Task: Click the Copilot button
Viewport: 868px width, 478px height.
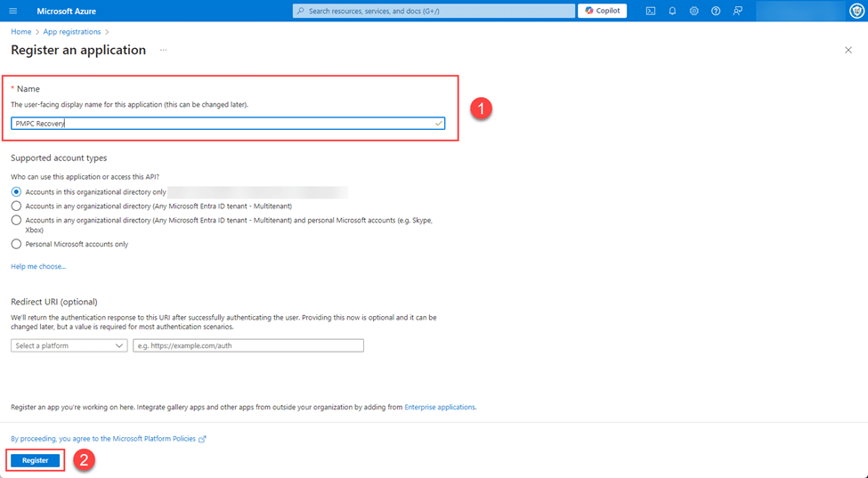Action: 603,11
